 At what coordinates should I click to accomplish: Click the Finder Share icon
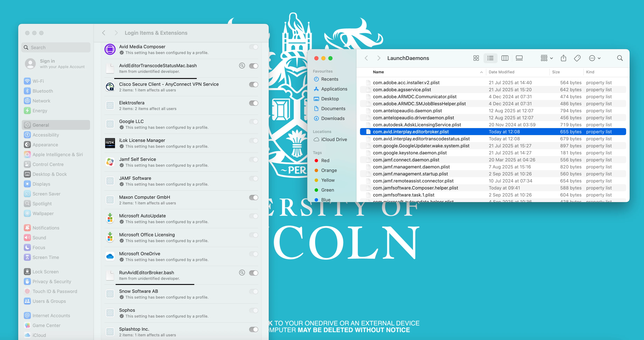pos(563,58)
